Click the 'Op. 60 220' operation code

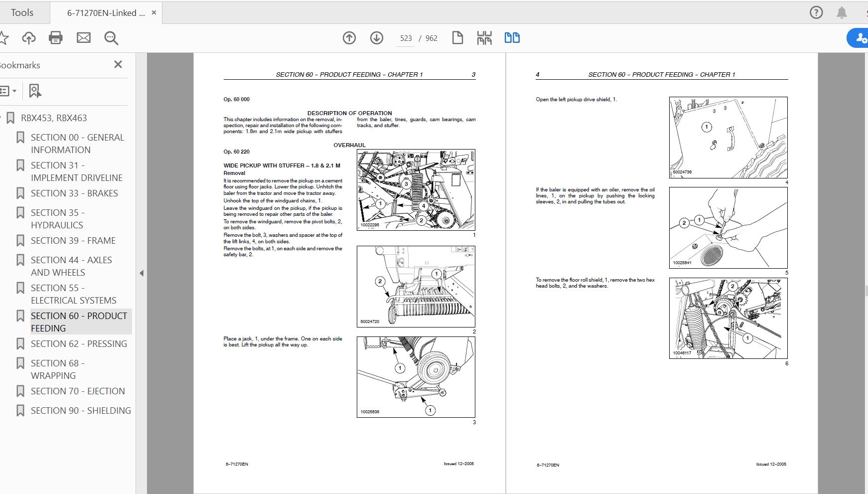pos(237,152)
